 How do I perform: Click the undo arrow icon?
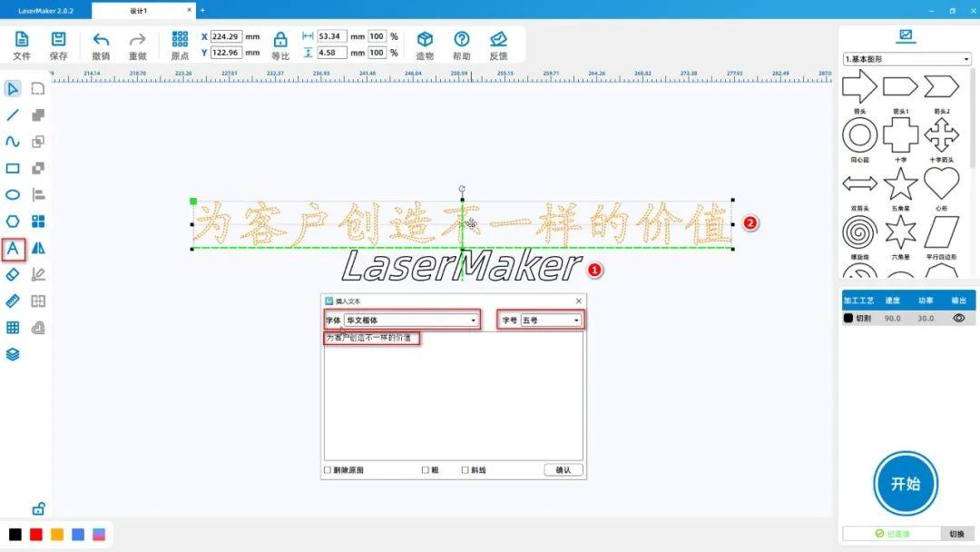101,40
